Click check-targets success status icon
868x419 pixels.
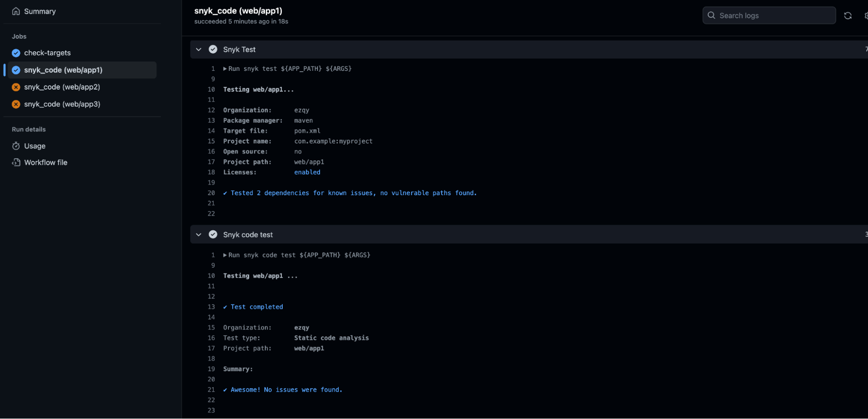point(16,53)
